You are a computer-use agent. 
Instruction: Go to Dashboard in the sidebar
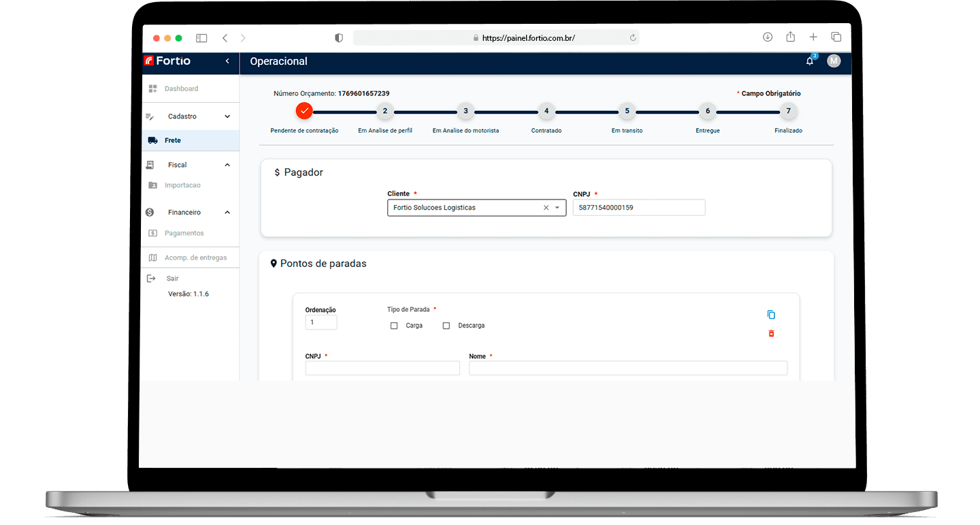click(181, 89)
